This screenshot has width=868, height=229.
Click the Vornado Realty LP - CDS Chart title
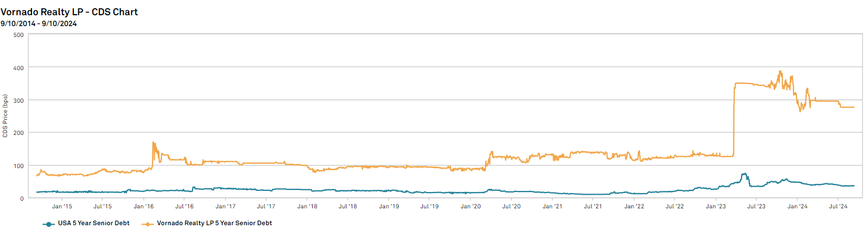pyautogui.click(x=69, y=12)
